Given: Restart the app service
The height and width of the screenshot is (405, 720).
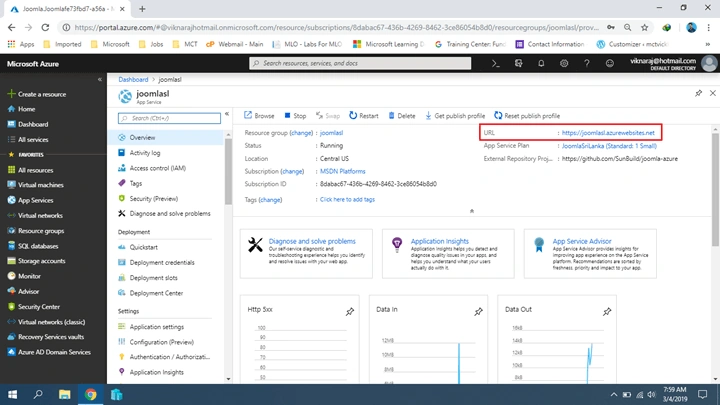Looking at the screenshot, I should [364, 116].
